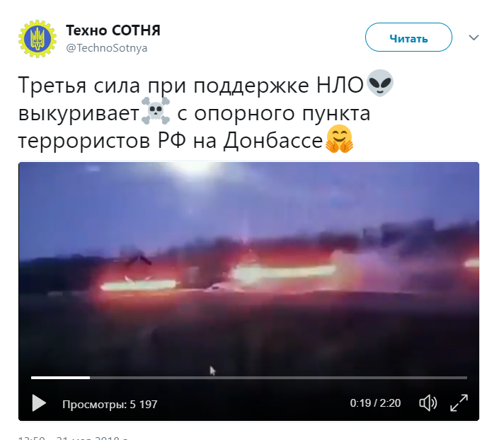The image size is (504, 440).
Task: Click the alien emoji in tweet
Action: [x=380, y=83]
